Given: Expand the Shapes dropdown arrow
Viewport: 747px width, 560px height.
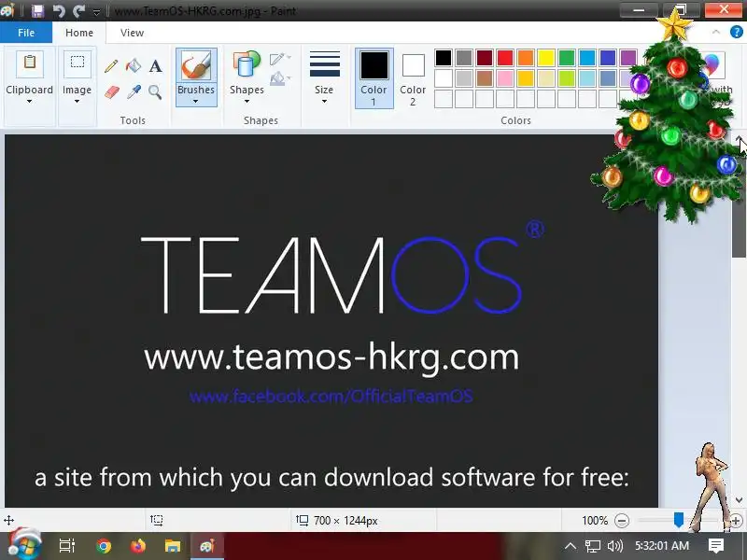Looking at the screenshot, I should click(x=247, y=101).
